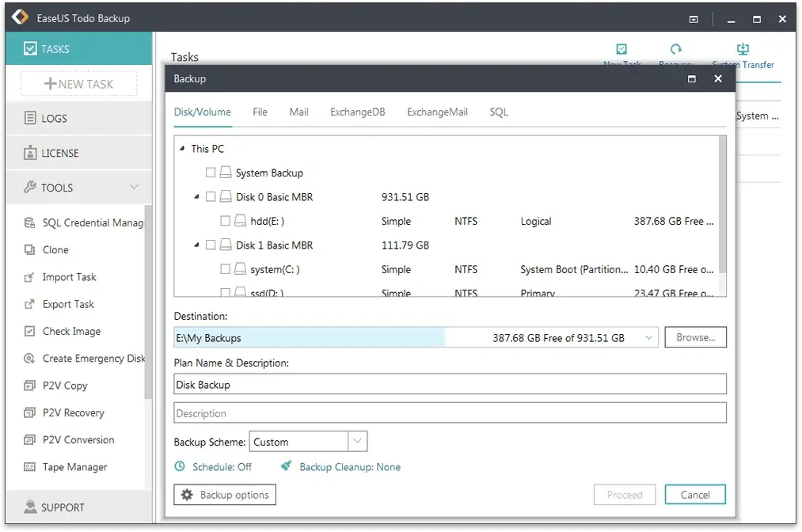Open the P2V Copy tool
802x532 pixels.
click(65, 386)
